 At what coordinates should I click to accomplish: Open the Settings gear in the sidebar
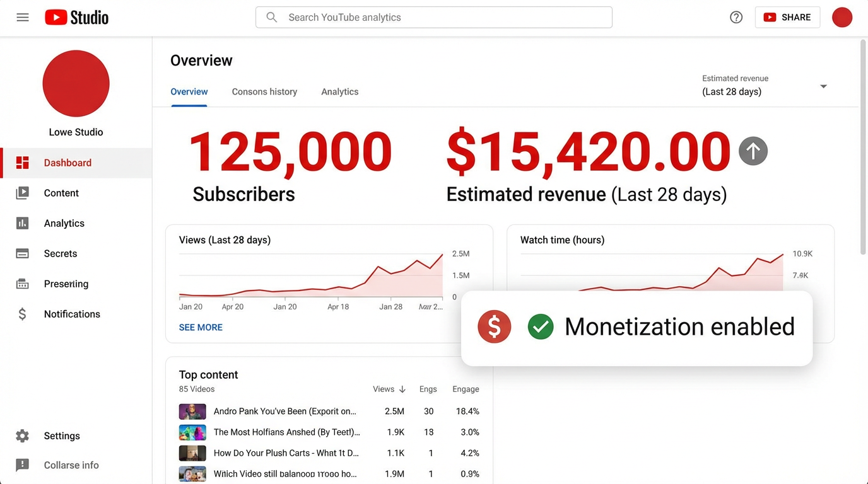click(22, 435)
